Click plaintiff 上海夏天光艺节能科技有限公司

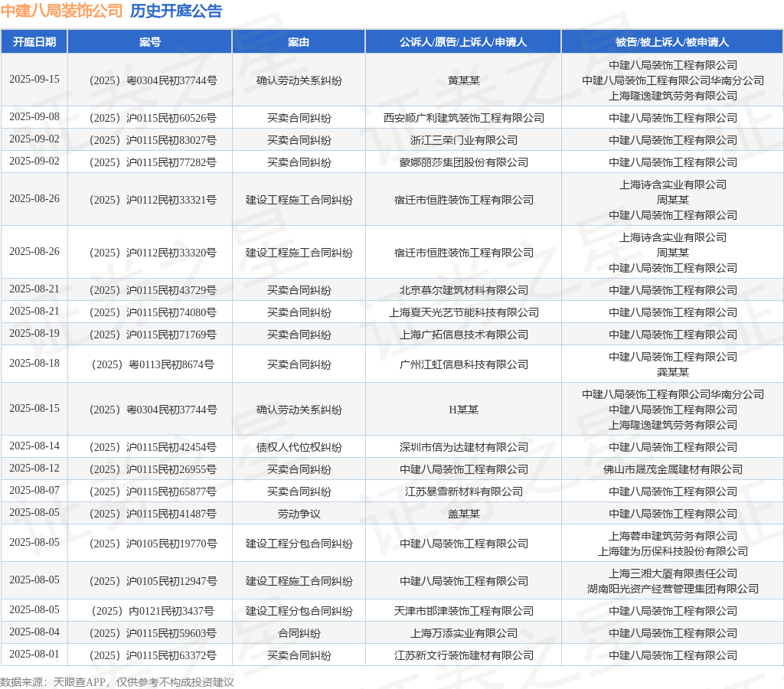click(463, 312)
